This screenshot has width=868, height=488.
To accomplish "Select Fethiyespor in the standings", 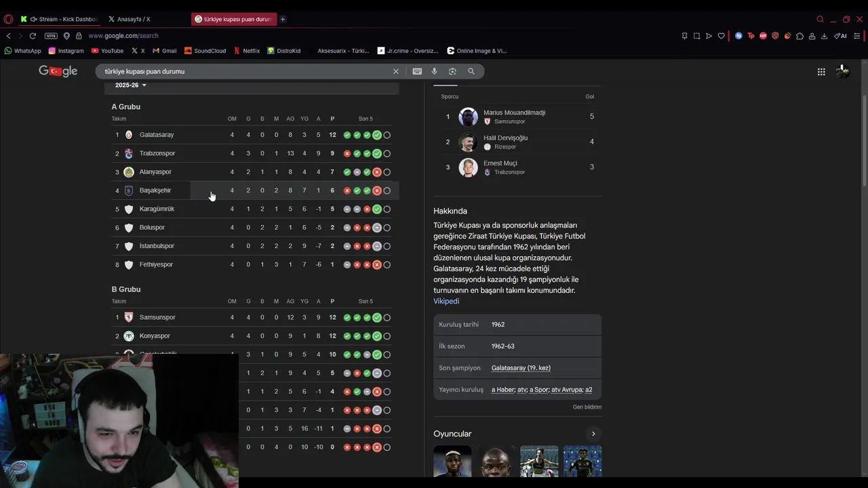I will 156,264.
